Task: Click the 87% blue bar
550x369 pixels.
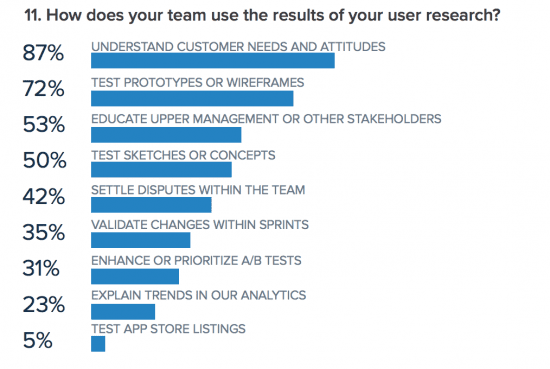Action: [213, 61]
